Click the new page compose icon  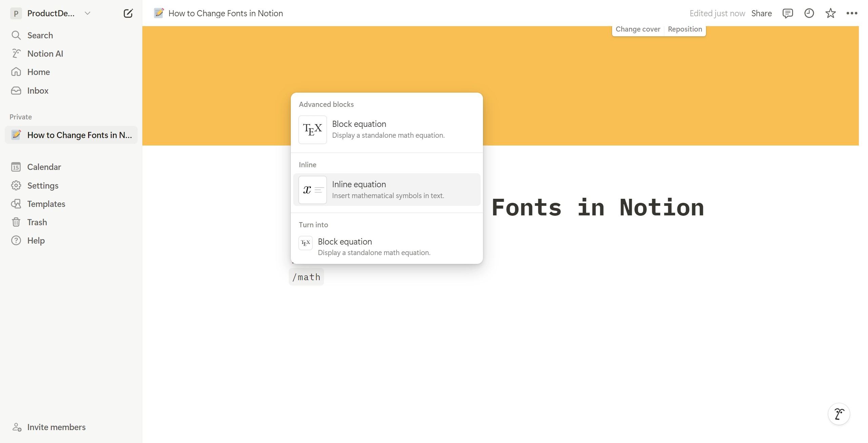pos(128,13)
